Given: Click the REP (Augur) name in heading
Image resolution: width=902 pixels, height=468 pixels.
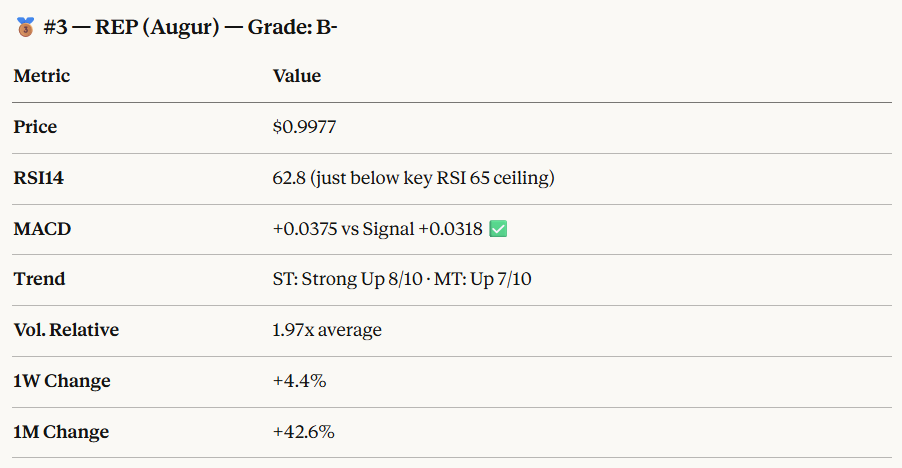Looking at the screenshot, I should (159, 28).
